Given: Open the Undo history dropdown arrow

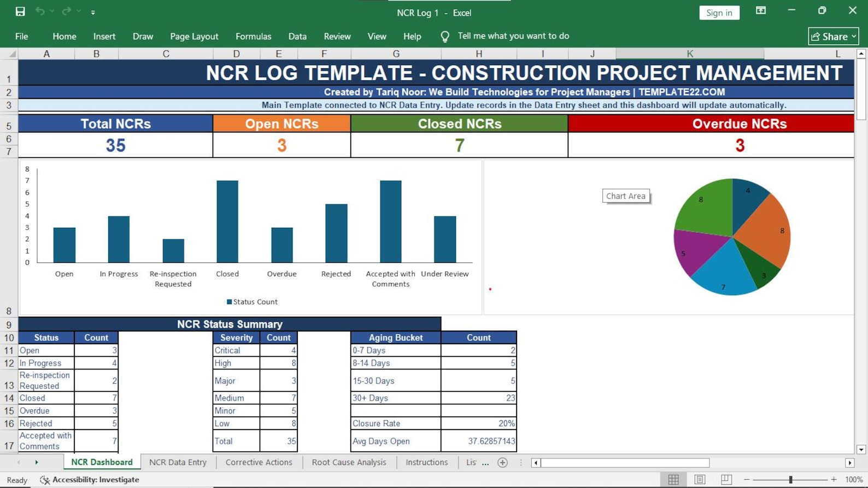Looking at the screenshot, I should (x=52, y=11).
